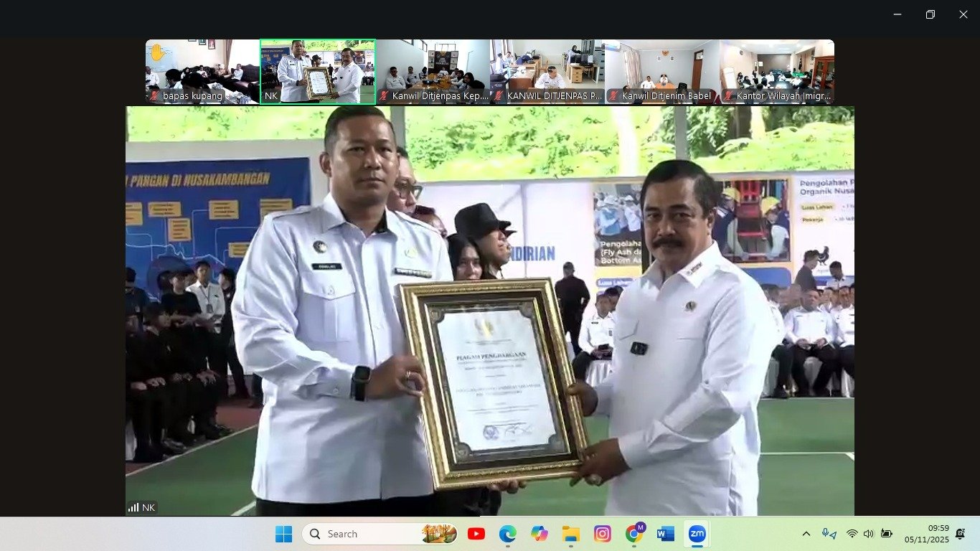Open Google Chrome from the taskbar
This screenshot has height=551, width=980.
[x=633, y=534]
